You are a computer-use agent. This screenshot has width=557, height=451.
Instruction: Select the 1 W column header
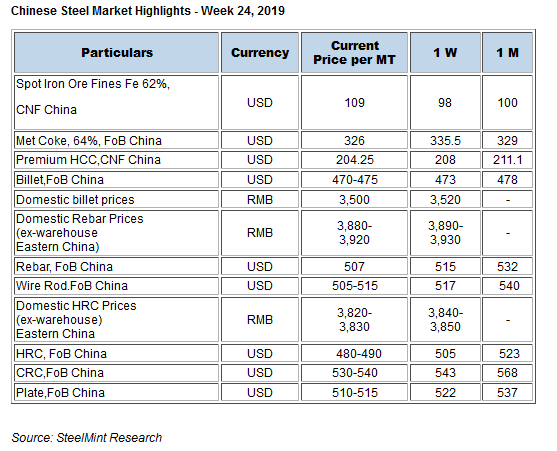click(x=445, y=53)
